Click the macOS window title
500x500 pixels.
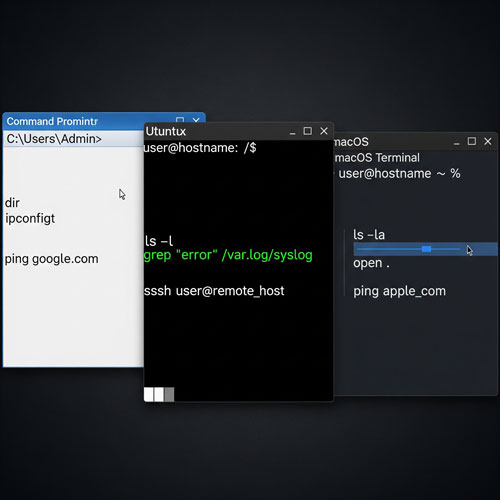tap(352, 142)
